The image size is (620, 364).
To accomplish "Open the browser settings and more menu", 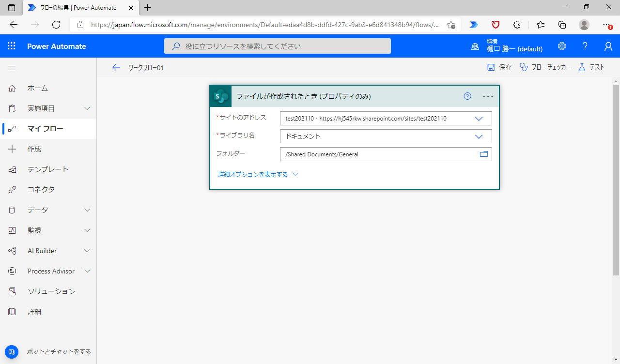I will click(x=606, y=25).
